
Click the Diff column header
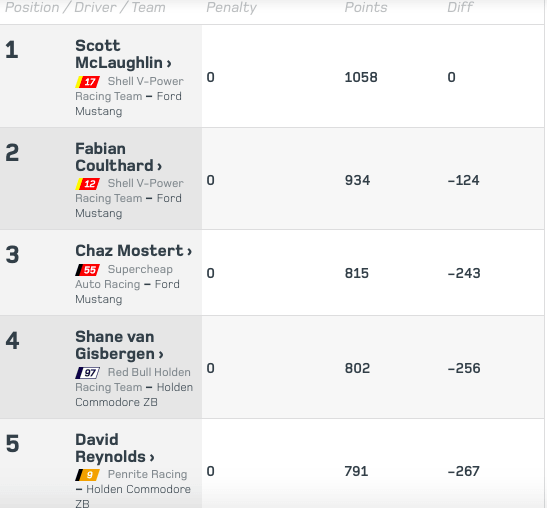[x=460, y=7]
